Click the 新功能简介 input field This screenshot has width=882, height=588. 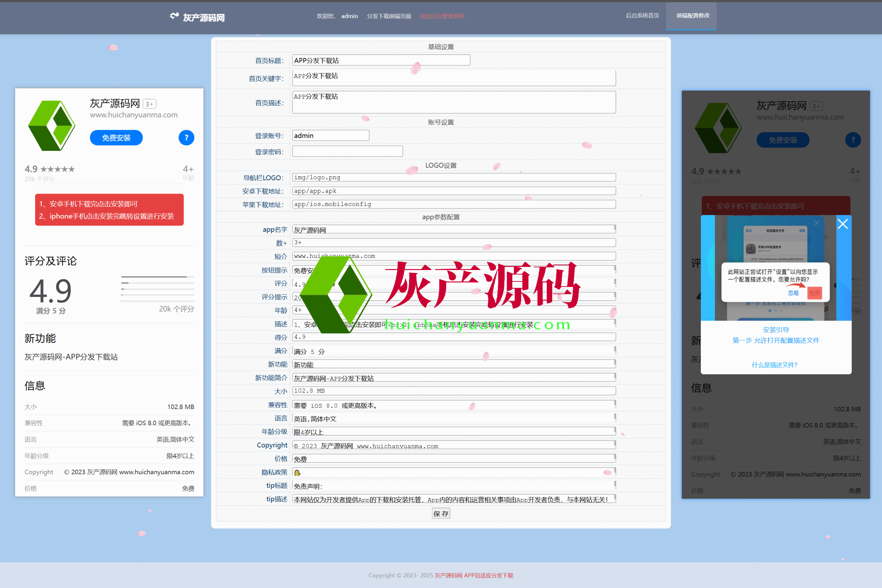[454, 378]
